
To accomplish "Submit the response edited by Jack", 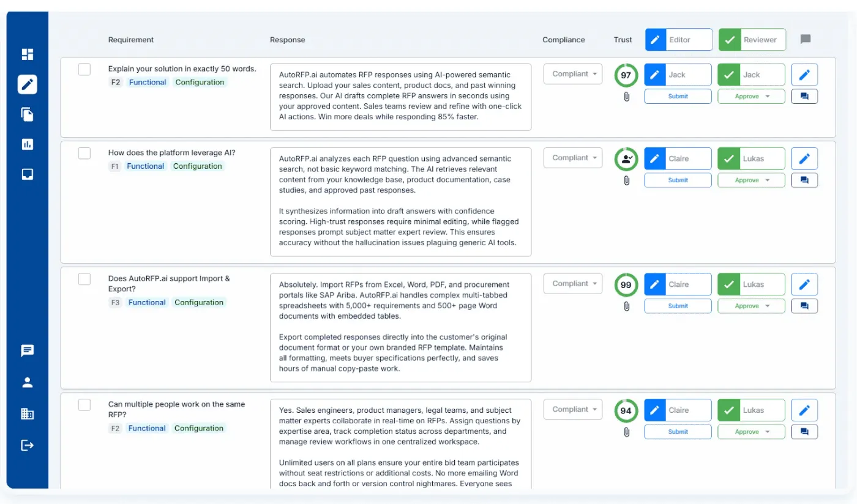I will click(x=678, y=97).
